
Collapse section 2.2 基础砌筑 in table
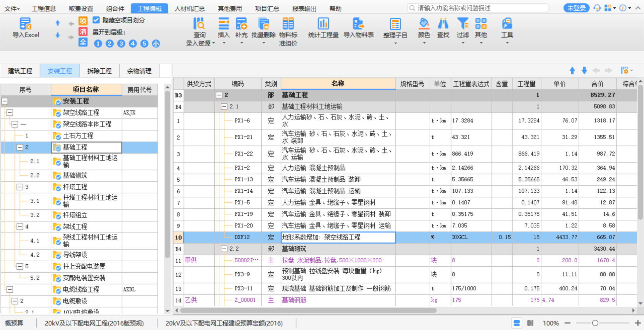coord(224,249)
